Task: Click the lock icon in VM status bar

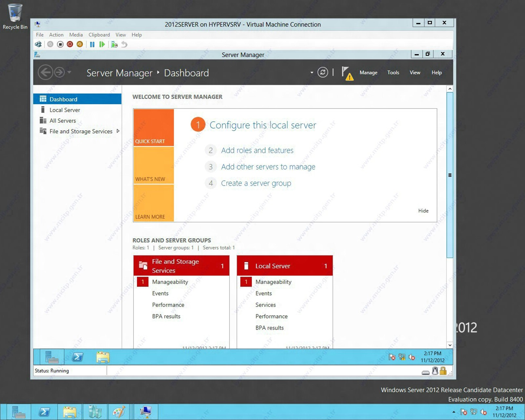Action: tap(443, 371)
